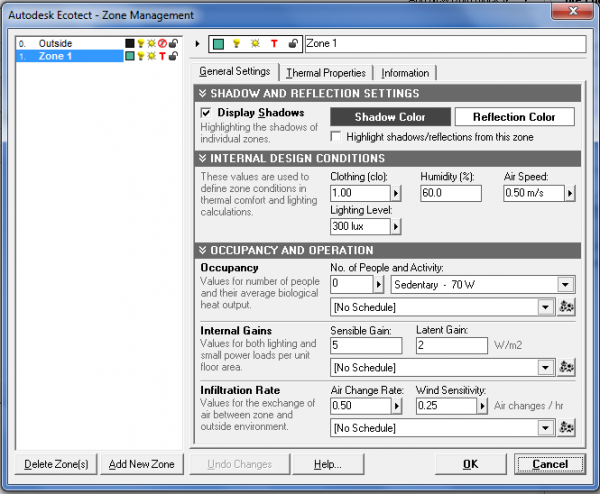The width and height of the screenshot is (600, 494).
Task: Open the Information tab
Action: (405, 73)
